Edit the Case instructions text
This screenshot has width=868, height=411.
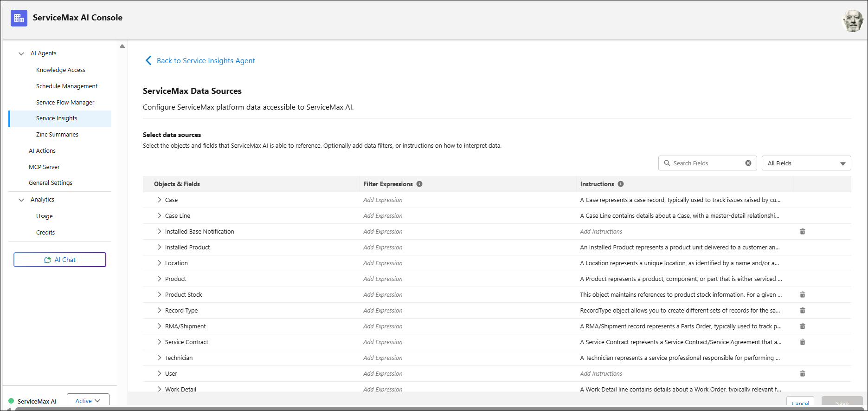tap(680, 200)
